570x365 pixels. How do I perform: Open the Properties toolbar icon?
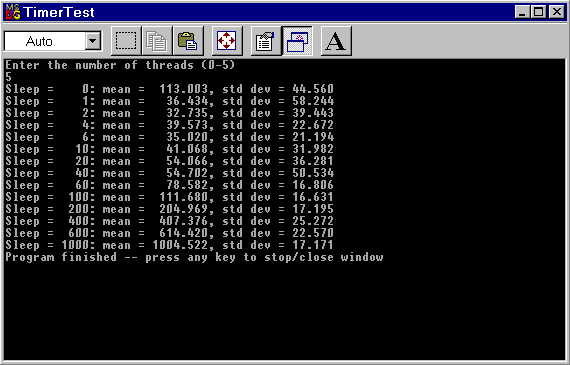[x=266, y=41]
